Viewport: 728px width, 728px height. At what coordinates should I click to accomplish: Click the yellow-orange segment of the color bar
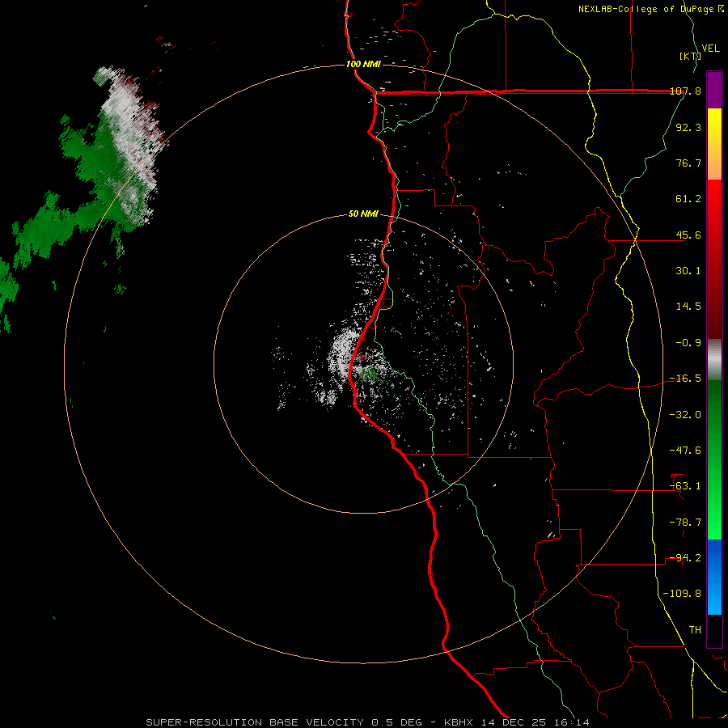point(714,144)
